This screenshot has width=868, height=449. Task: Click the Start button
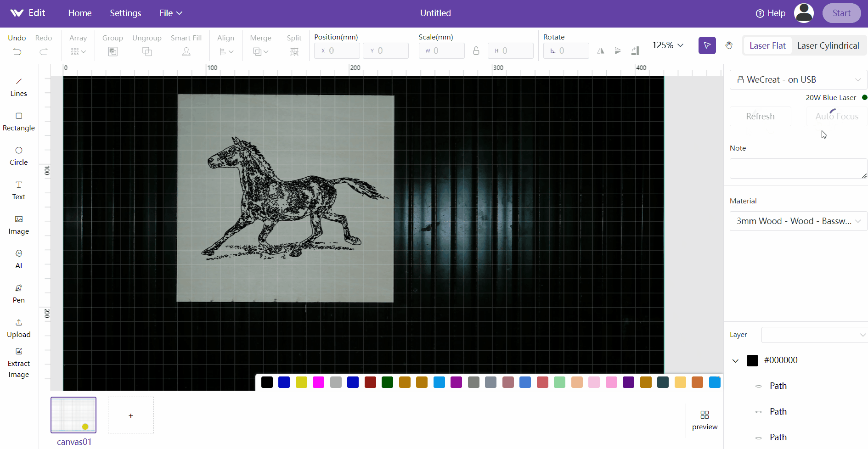tap(841, 13)
